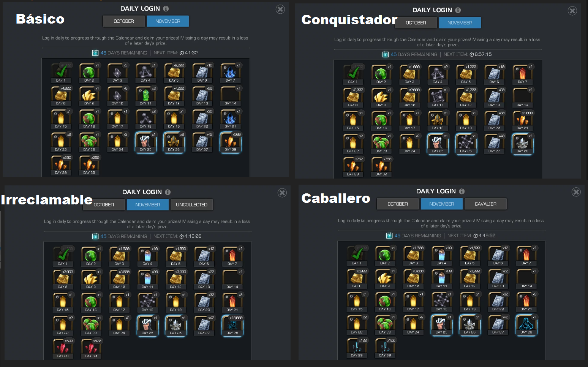This screenshot has height=367, width=588.
Task: Click the info icon beside Caballero DAILY LOGIN
Action: (462, 191)
